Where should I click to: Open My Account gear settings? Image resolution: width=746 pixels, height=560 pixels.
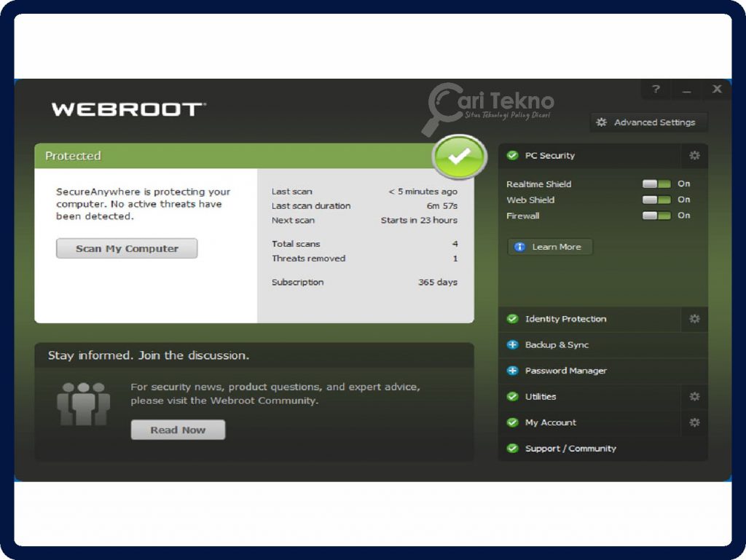tap(694, 422)
